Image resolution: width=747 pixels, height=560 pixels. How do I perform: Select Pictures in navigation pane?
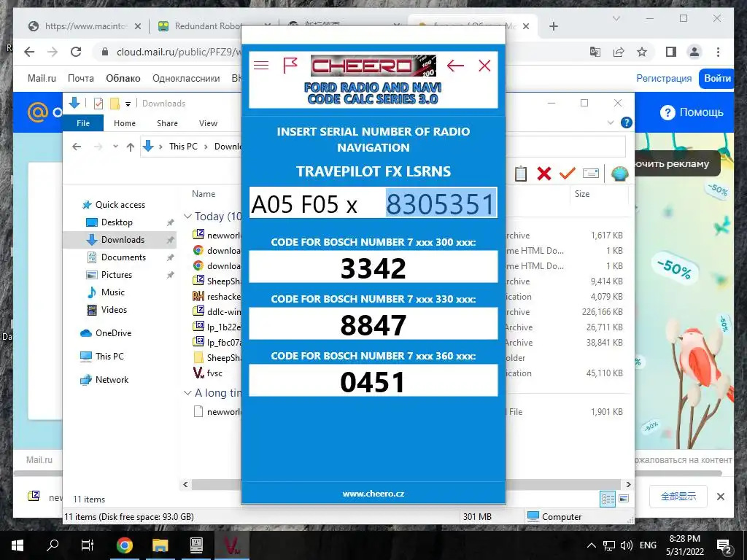point(116,275)
